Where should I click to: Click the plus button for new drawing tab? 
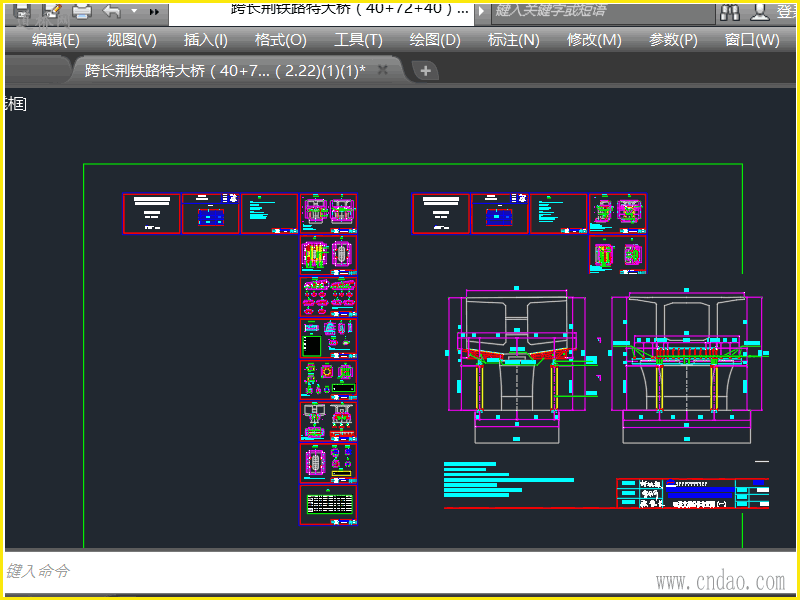[x=426, y=70]
